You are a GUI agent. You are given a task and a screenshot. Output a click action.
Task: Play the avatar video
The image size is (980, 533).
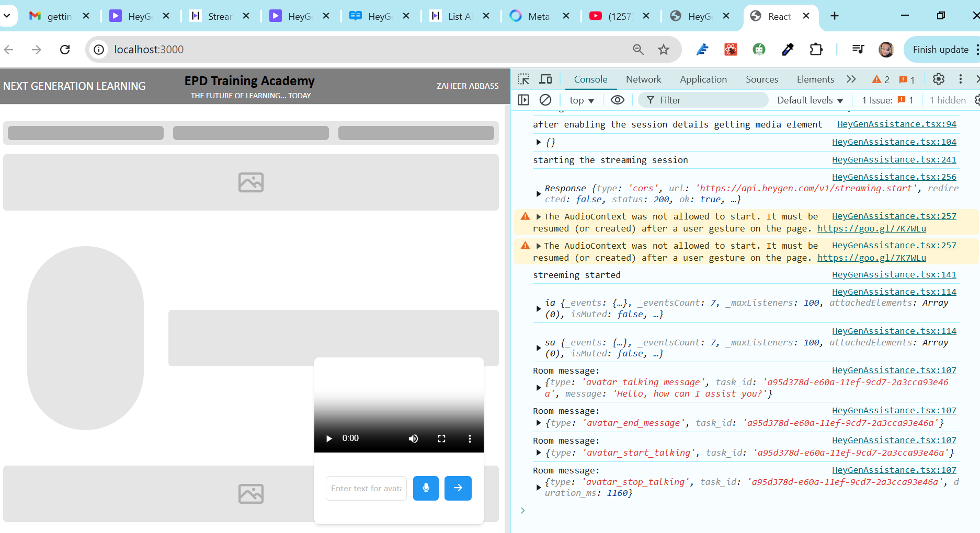(x=329, y=438)
